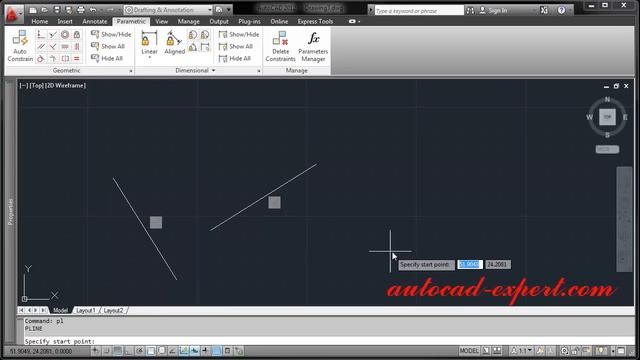Select the Vertical constraint icon

[x=77, y=47]
